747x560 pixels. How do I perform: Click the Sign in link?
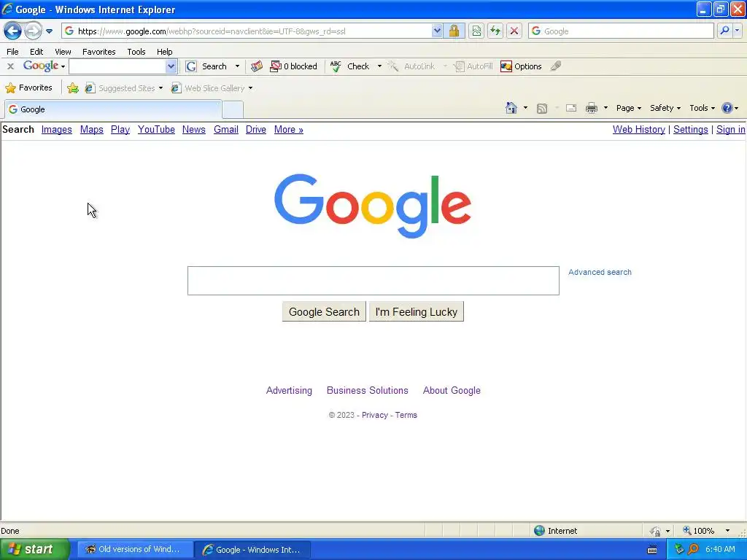(x=730, y=130)
